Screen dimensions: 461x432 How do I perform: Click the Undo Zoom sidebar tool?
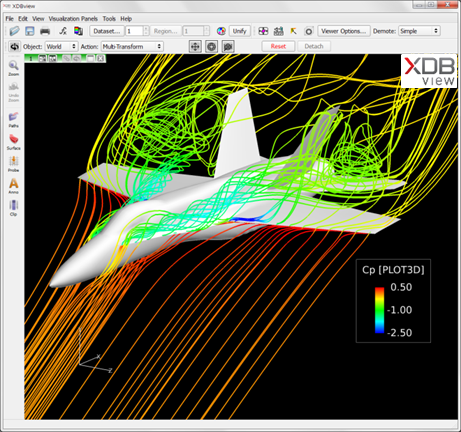14,92
